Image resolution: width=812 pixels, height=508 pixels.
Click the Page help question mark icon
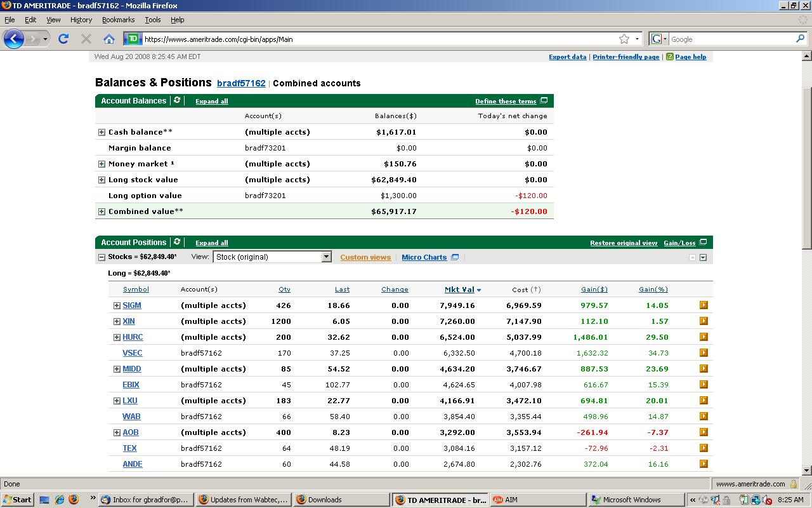(x=670, y=57)
